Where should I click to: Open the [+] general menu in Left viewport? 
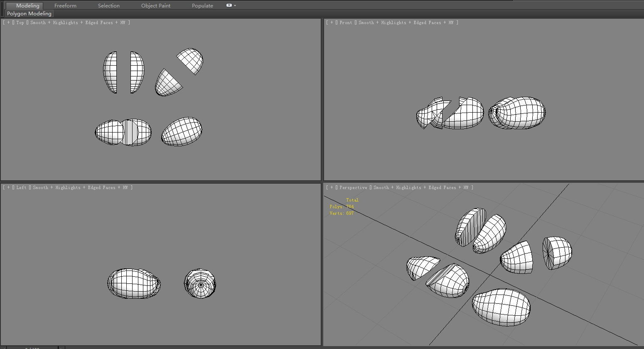[8, 187]
